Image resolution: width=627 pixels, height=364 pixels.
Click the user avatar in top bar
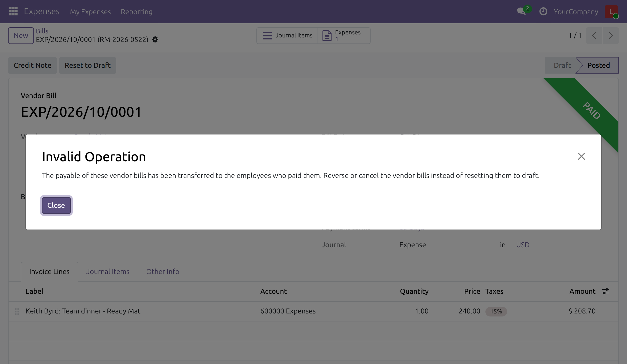pos(611,12)
